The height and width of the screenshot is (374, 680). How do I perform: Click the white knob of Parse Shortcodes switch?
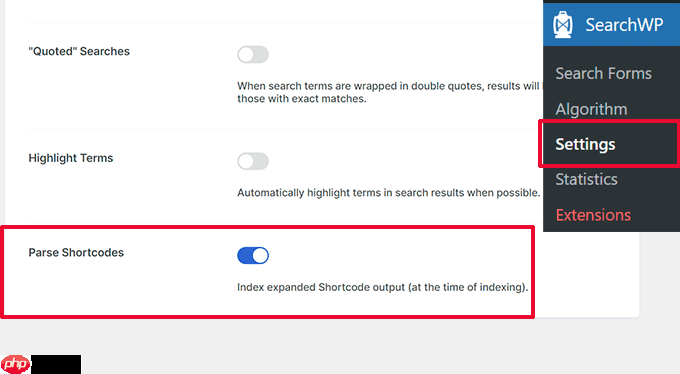pos(260,256)
